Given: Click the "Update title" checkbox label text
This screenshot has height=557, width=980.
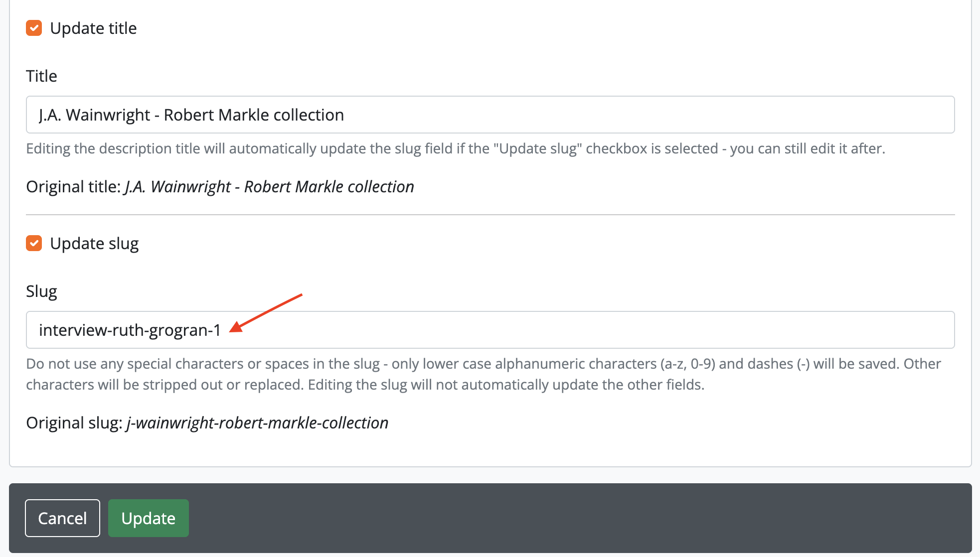Looking at the screenshot, I should coord(93,28).
